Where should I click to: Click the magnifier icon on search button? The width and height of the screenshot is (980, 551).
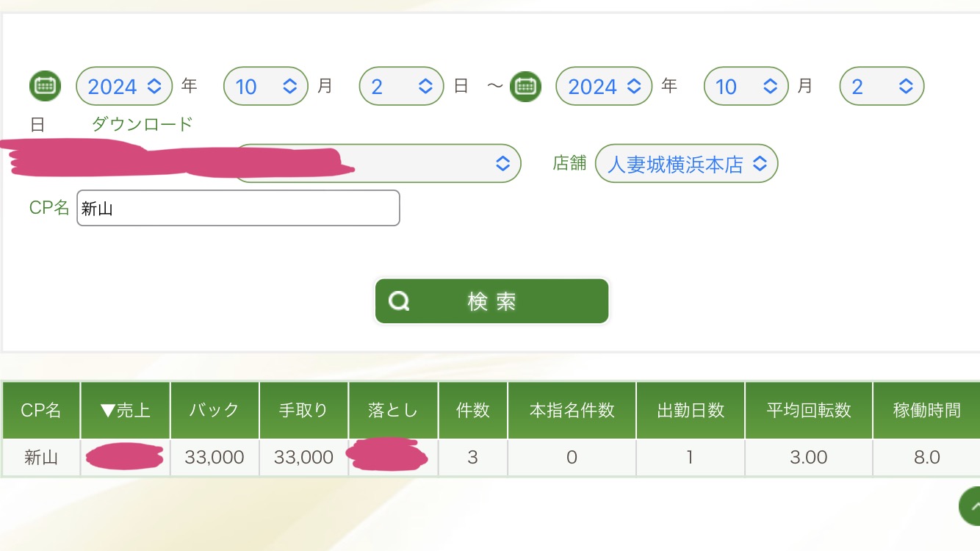click(399, 301)
